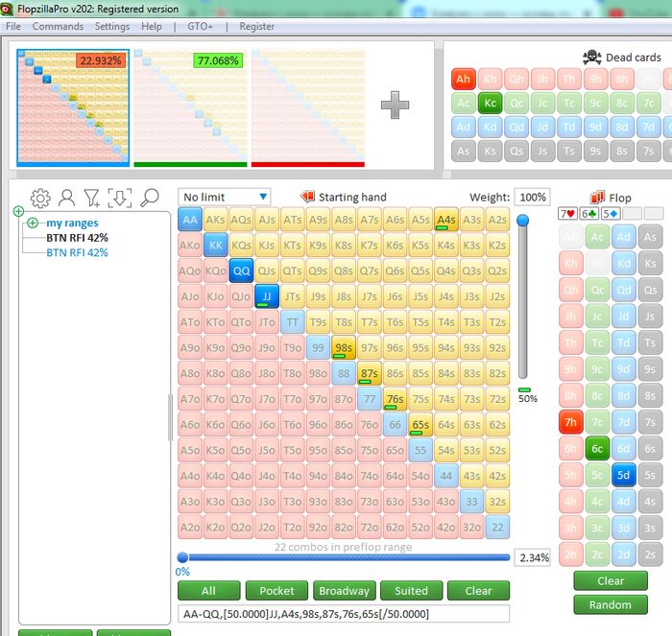Click the filter add funnel icon
Image resolution: width=672 pixels, height=636 pixels.
[92, 199]
